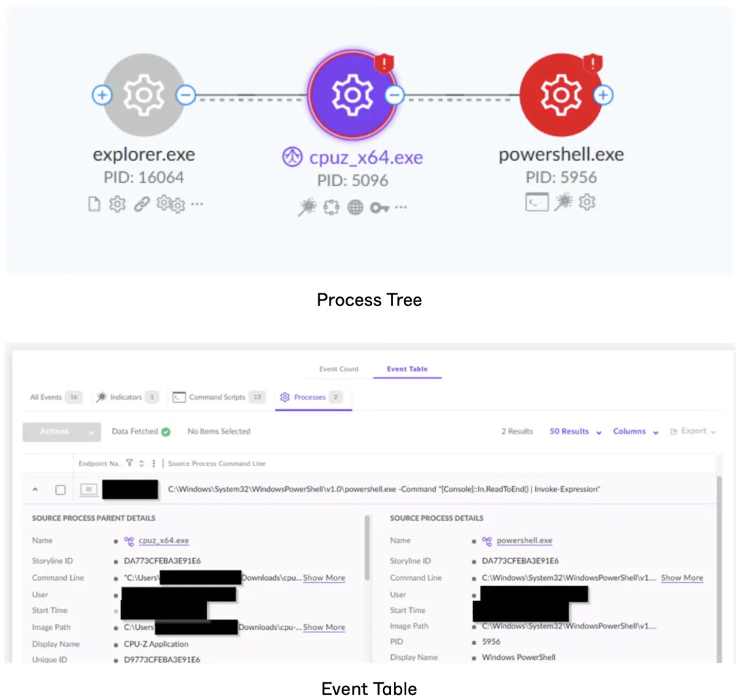The height and width of the screenshot is (700, 736).
Task: Click Show More on source process Command Line
Action: (x=682, y=577)
